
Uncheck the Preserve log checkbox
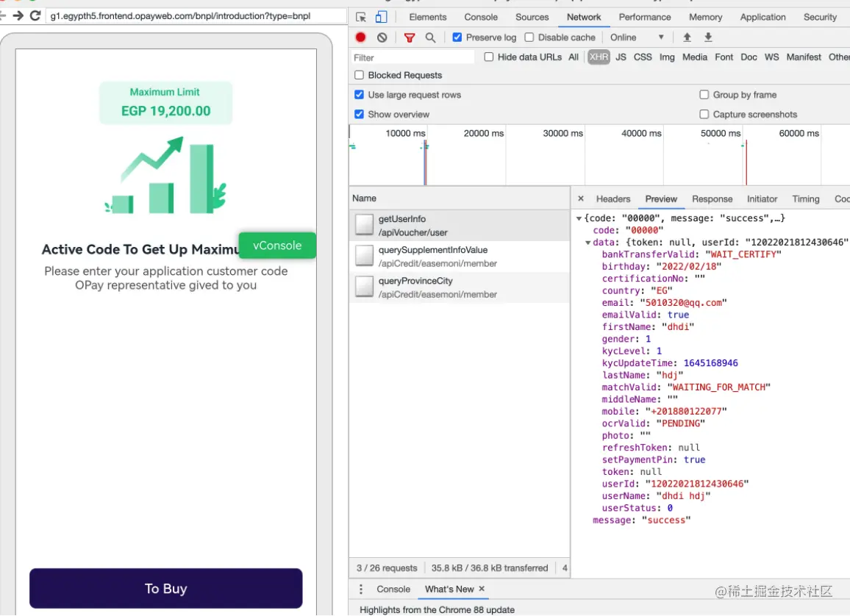[457, 37]
